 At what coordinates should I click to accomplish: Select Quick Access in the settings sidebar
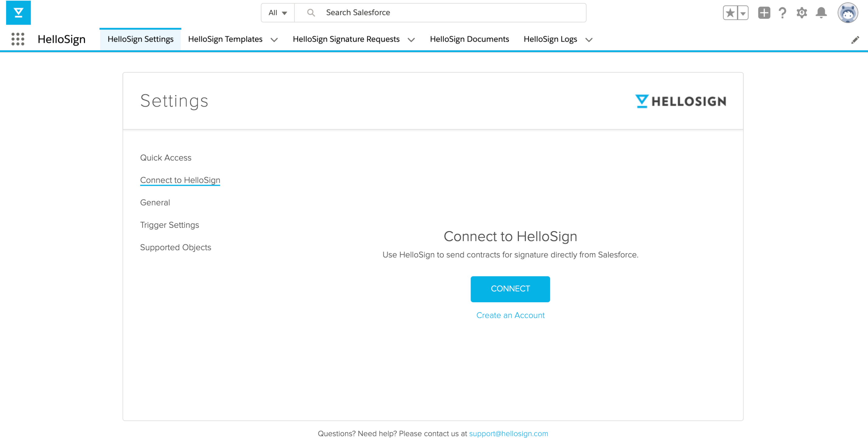point(166,158)
